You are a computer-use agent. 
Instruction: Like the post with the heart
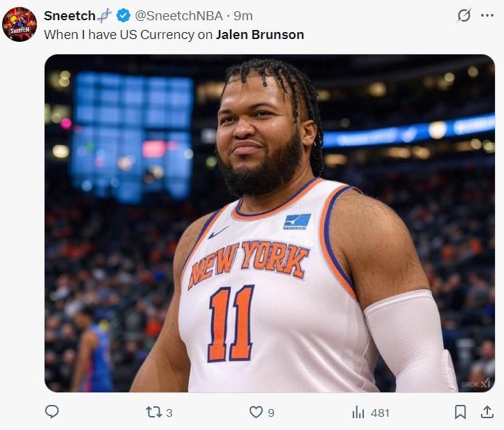click(256, 413)
